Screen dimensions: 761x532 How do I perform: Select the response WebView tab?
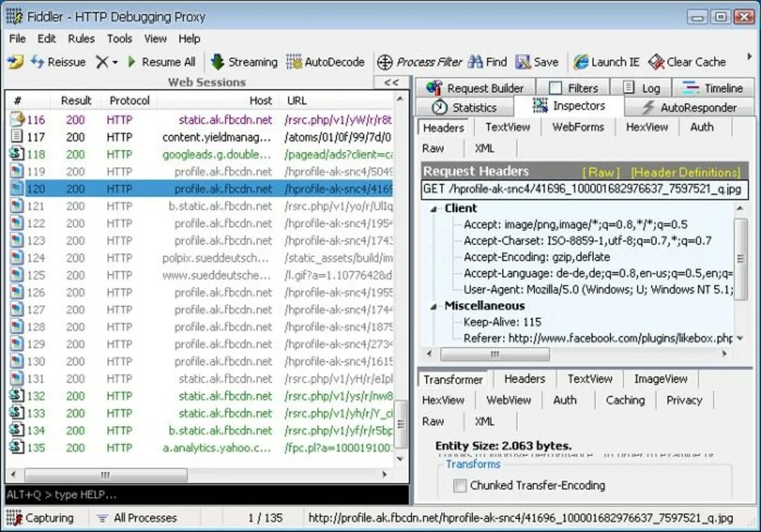[508, 400]
